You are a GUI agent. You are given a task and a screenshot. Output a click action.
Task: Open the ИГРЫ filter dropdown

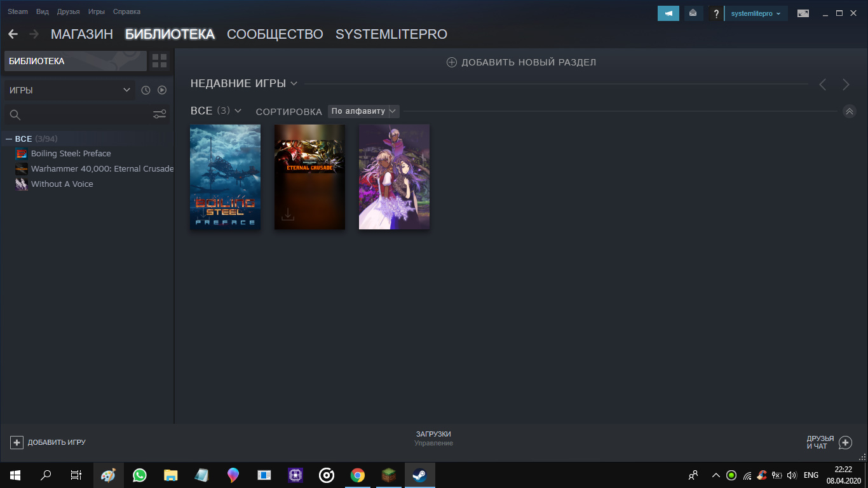pyautogui.click(x=70, y=90)
